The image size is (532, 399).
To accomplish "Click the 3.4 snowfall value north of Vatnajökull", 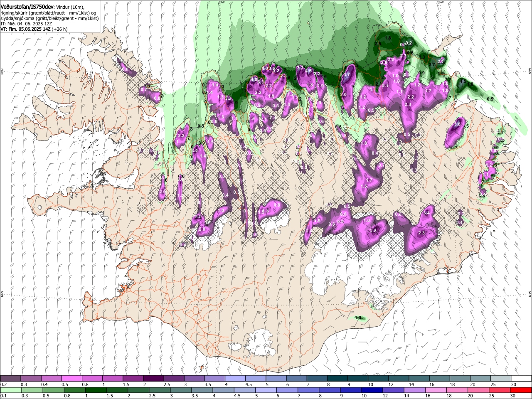I will (426, 213).
